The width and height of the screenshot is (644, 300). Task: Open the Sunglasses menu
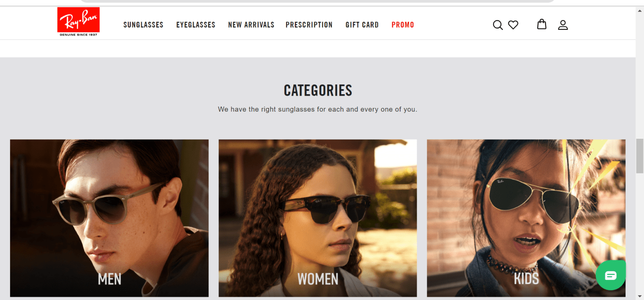point(144,25)
